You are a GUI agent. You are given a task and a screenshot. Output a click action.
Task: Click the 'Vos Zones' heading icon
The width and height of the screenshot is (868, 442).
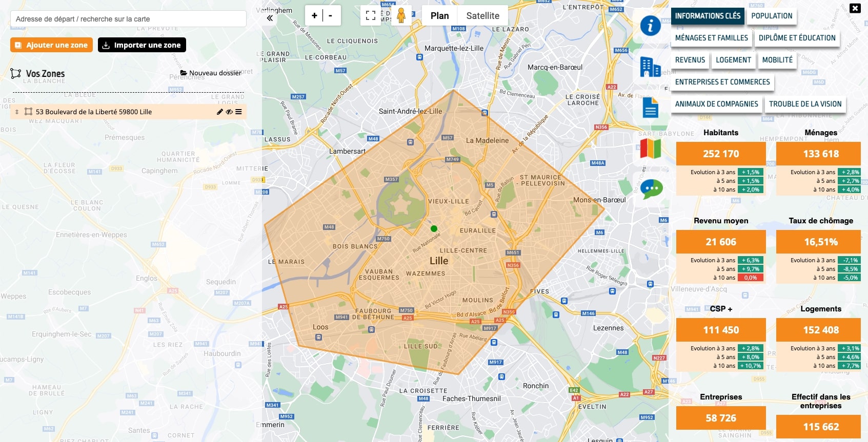pyautogui.click(x=16, y=73)
